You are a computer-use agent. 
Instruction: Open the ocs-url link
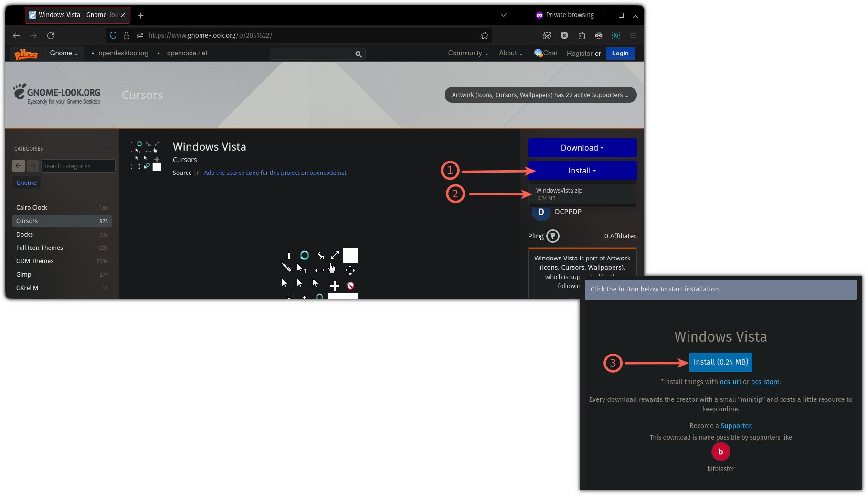730,382
